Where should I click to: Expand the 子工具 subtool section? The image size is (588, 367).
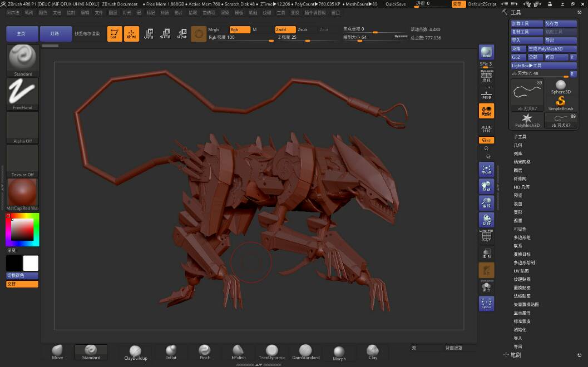click(520, 137)
